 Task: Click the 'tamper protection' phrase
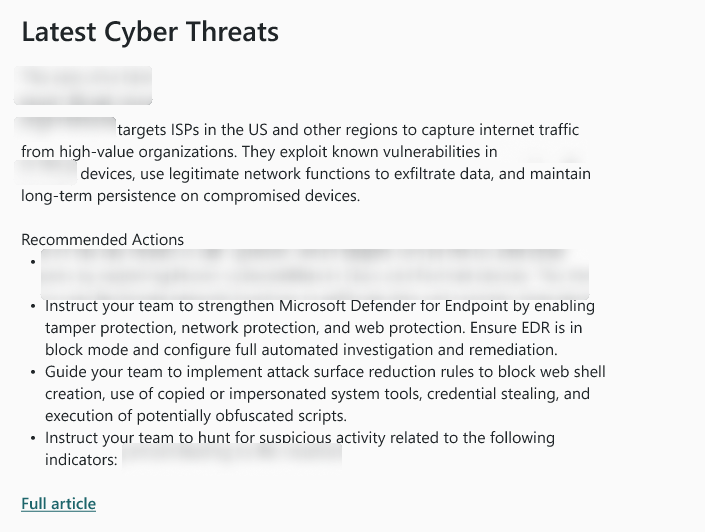tap(111, 328)
